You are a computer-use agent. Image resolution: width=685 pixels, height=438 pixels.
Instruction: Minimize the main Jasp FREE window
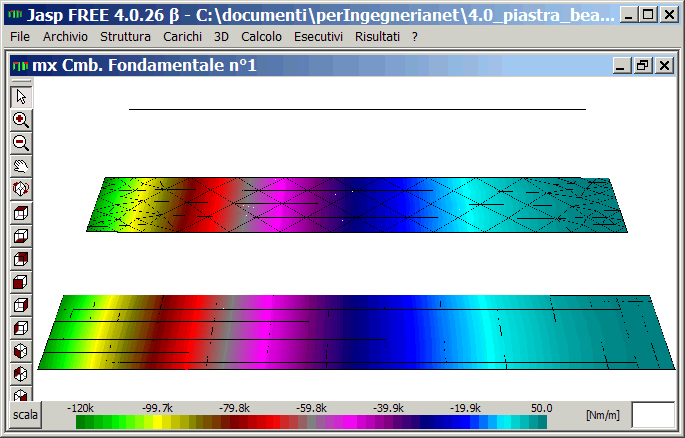point(628,15)
